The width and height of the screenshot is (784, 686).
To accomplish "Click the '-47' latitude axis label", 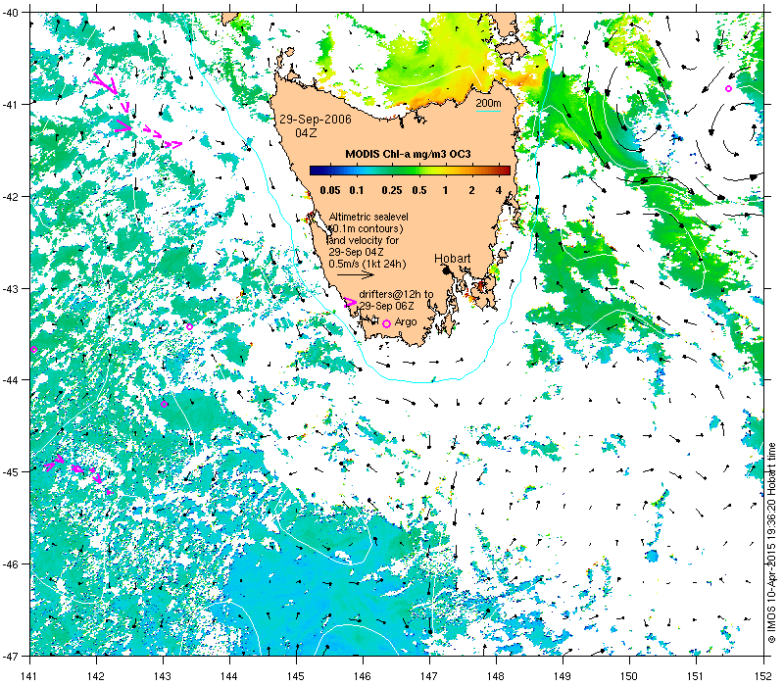I will pyautogui.click(x=11, y=656).
